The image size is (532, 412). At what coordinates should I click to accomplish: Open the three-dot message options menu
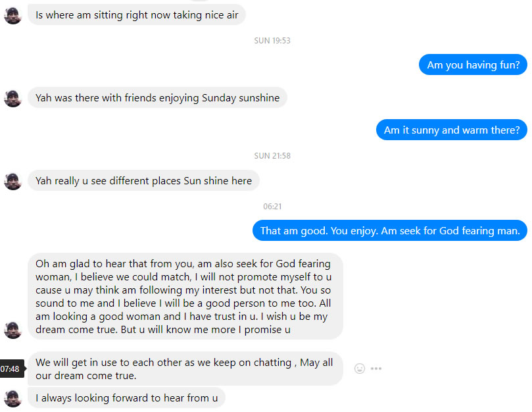(376, 369)
